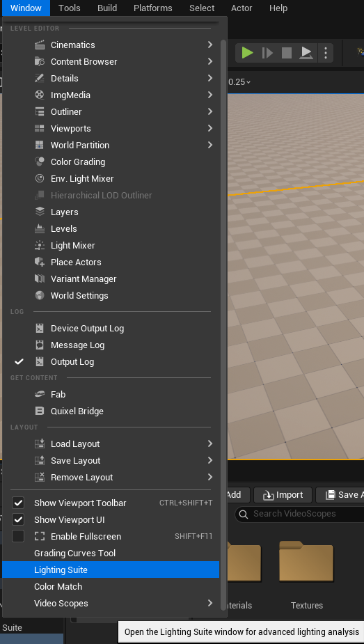Check the Enable Fullscreen checkbox
Viewport: 364px width, 644px height.
tap(18, 536)
